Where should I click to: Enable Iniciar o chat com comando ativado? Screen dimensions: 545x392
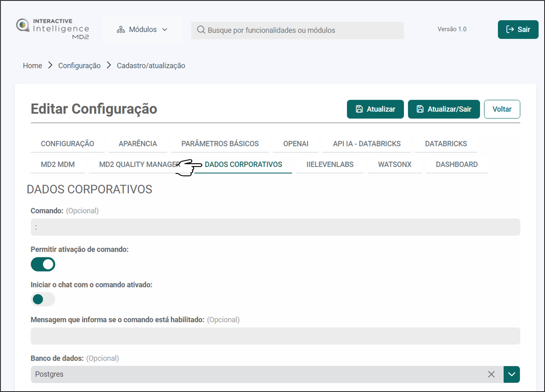43,299
